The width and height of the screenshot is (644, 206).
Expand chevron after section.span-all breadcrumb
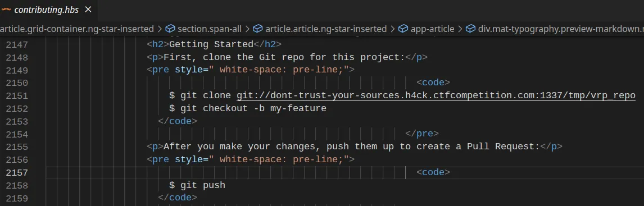pyautogui.click(x=248, y=29)
